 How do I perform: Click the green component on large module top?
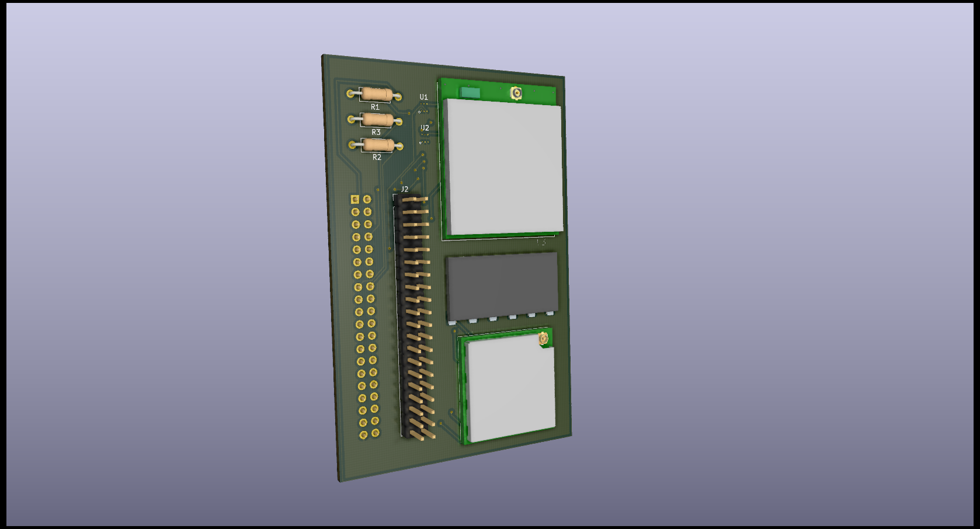[x=470, y=92]
